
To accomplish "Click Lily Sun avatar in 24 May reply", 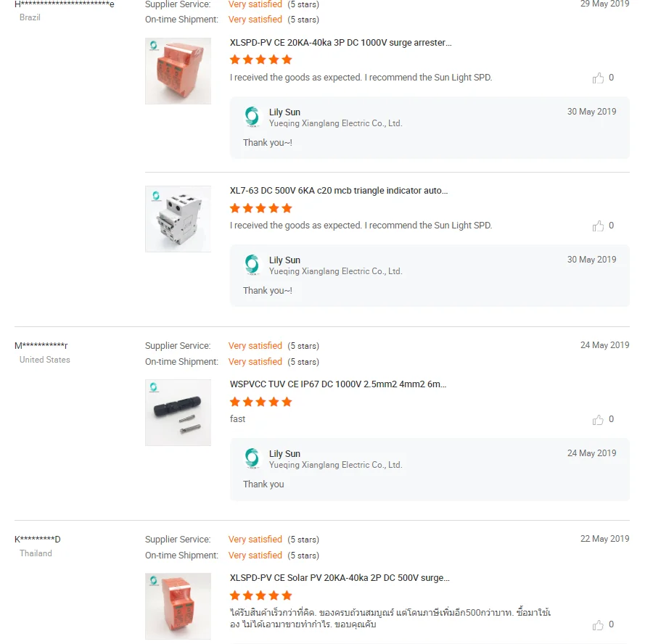I will (252, 458).
